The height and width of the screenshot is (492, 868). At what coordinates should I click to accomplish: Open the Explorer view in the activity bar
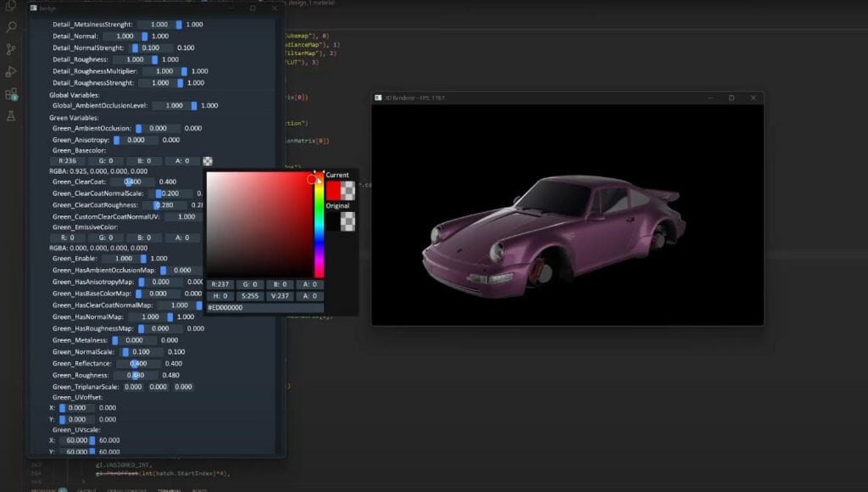[11, 6]
